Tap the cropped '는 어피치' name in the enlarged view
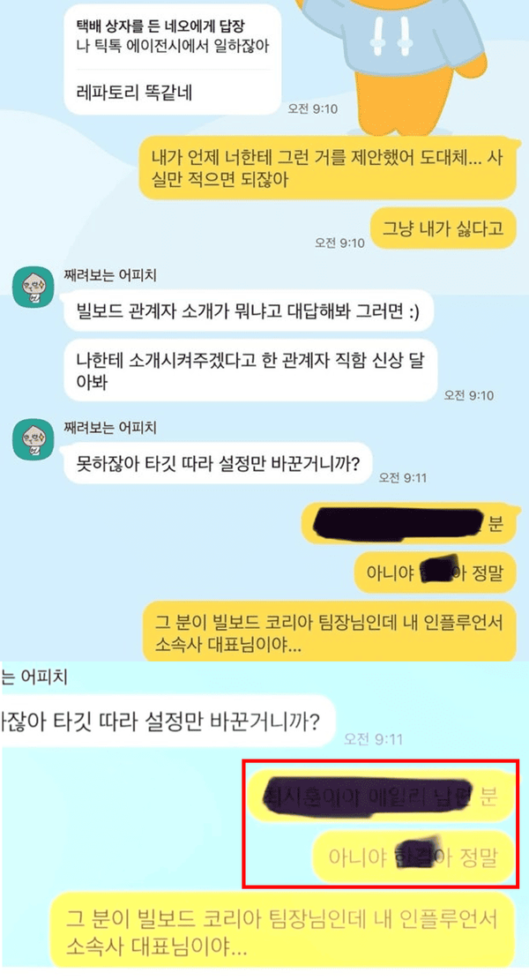 click(34, 677)
